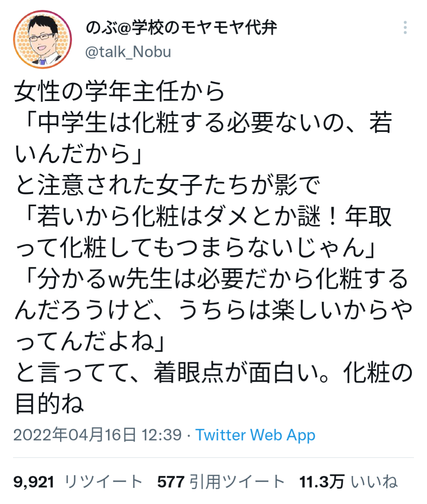Open the リツイート list label

click(x=103, y=482)
